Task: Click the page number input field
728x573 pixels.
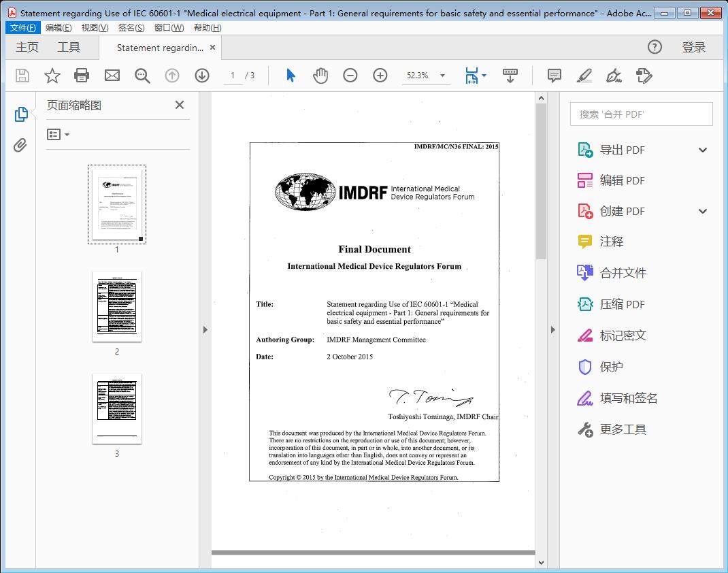Action: 233,76
